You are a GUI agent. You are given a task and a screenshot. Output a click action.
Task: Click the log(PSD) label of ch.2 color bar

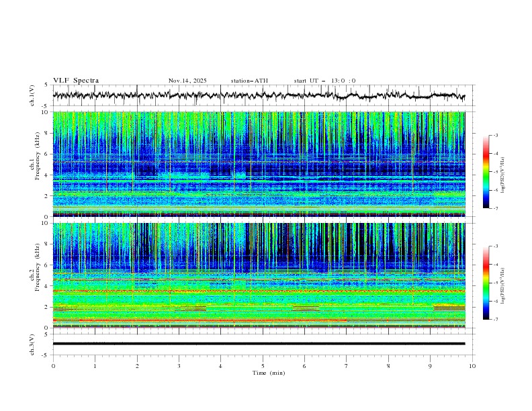point(503,285)
